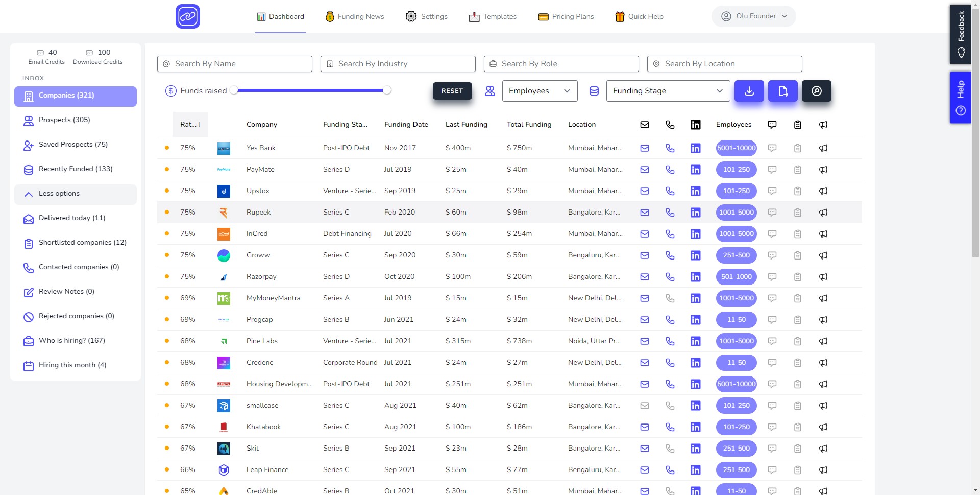The image size is (980, 495).
Task: Sort by the Rating column header
Action: [190, 125]
